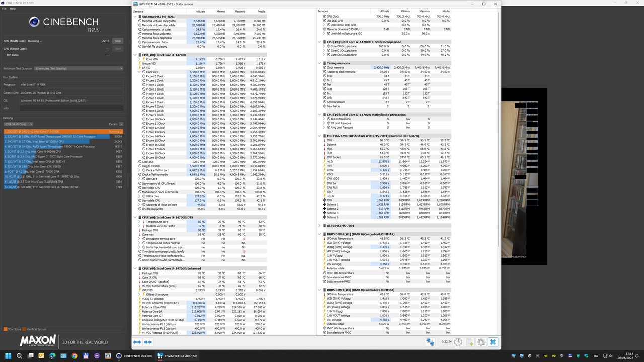The image size is (644, 362).
Task: Click the Sistema 6 fan icon
Action: (x=325, y=217)
